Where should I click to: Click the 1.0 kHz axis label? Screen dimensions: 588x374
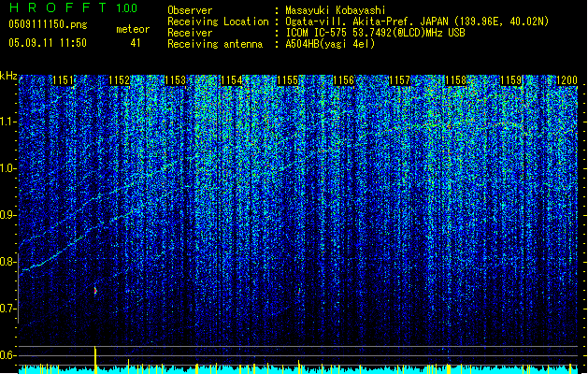[8, 168]
